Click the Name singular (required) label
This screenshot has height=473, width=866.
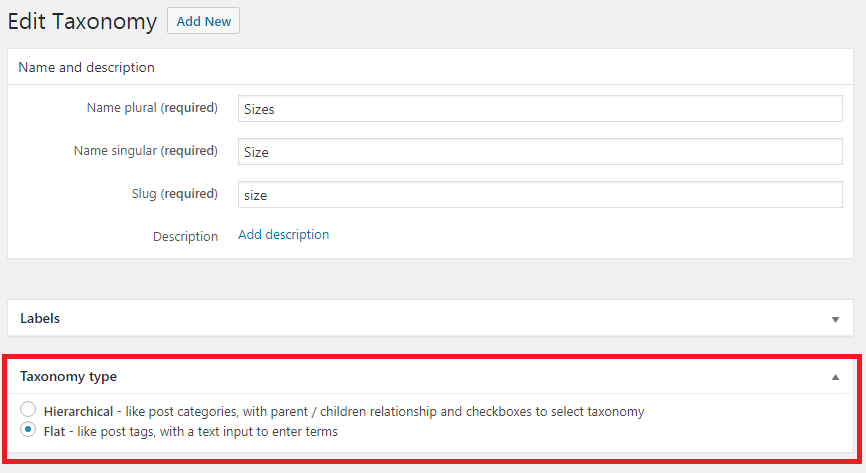point(146,151)
